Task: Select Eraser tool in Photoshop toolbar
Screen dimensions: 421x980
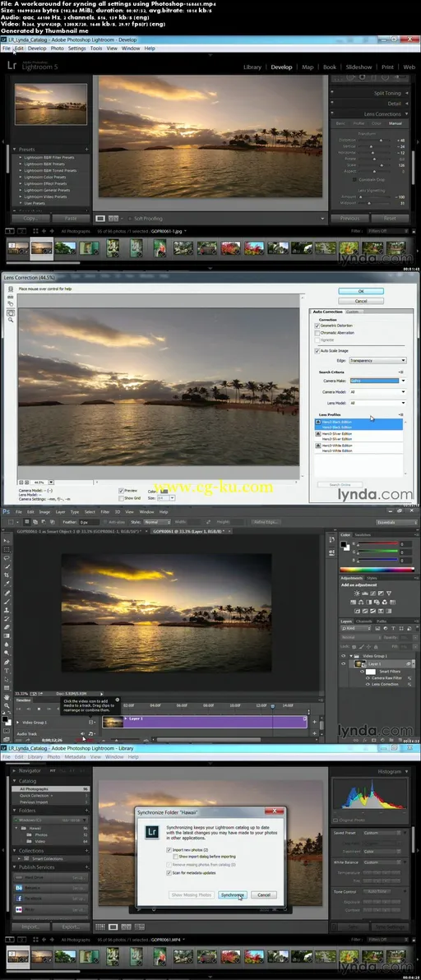Action: coord(7,626)
